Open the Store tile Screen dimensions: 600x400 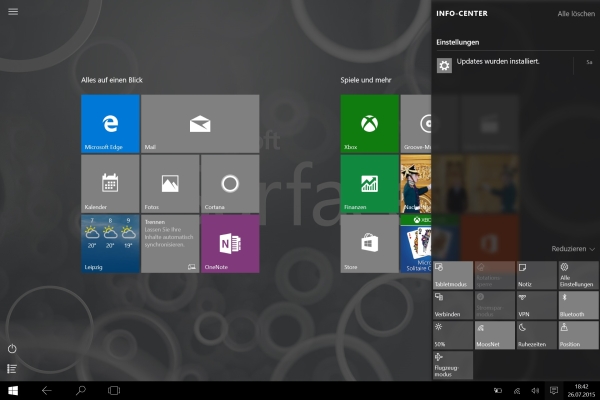point(370,244)
